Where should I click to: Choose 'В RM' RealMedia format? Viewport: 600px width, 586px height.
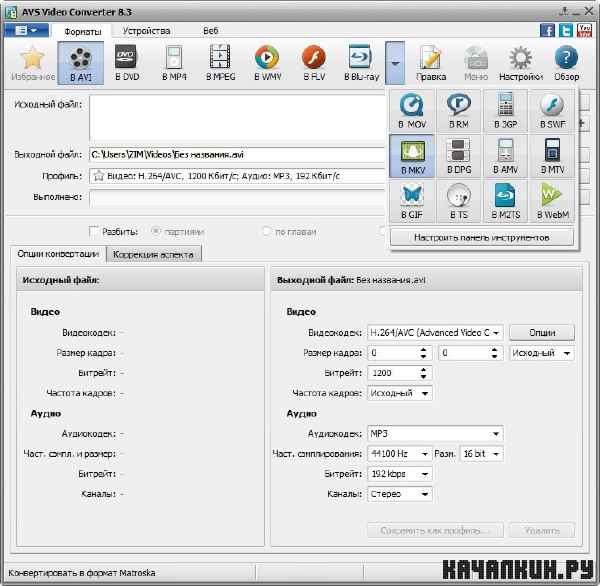(458, 111)
